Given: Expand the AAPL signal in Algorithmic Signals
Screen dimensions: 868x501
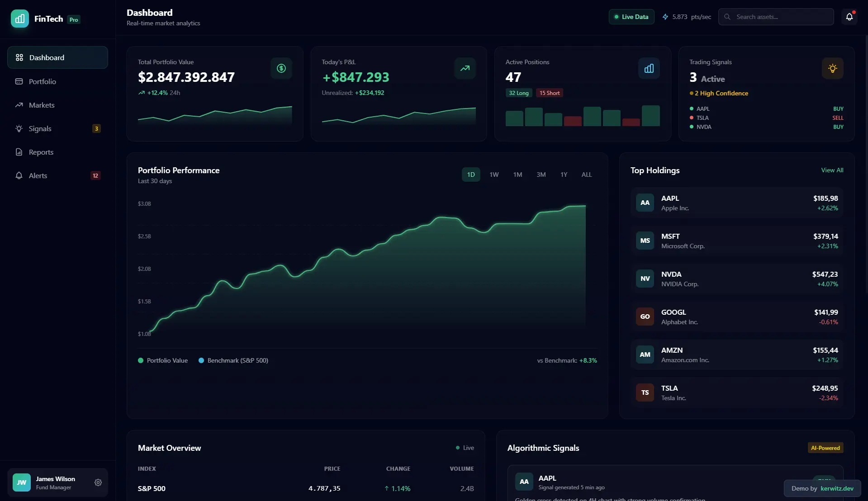Looking at the screenshot, I should click(x=633, y=482).
